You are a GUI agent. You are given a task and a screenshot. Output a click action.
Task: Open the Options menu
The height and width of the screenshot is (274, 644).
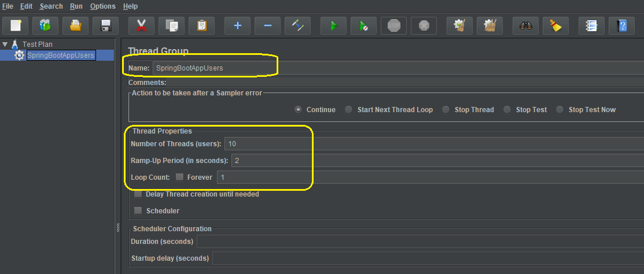102,6
